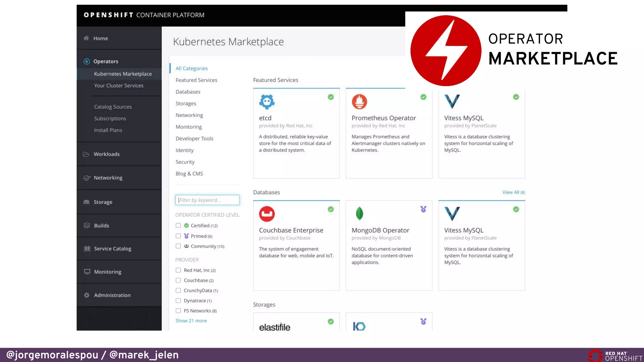Image resolution: width=644 pixels, height=362 pixels.
Task: Choose the Security category
Action: point(185,162)
